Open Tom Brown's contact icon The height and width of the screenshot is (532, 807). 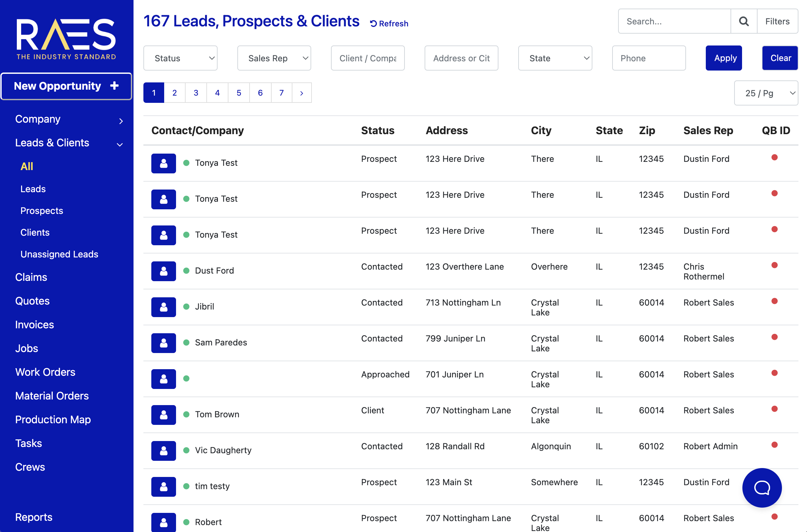pyautogui.click(x=164, y=415)
